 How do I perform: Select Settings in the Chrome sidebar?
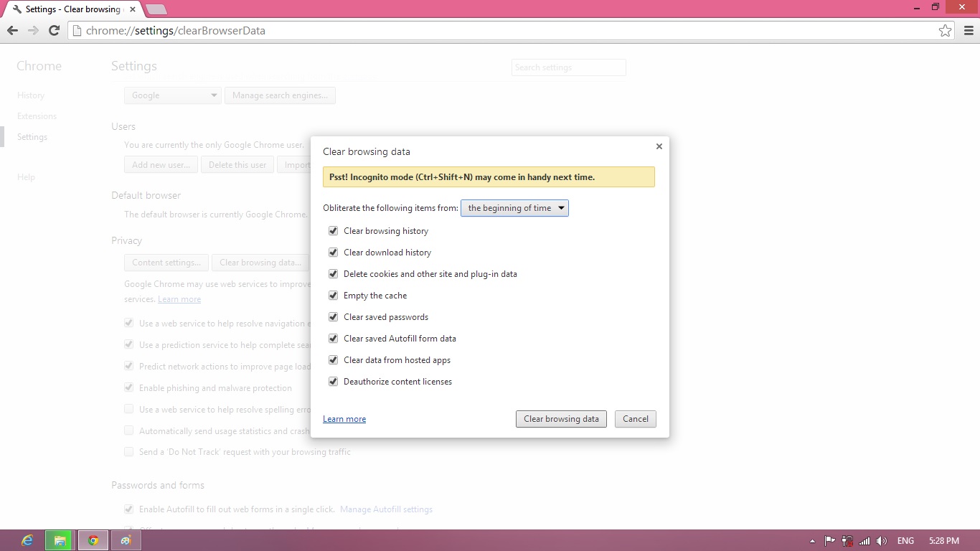pos(32,137)
